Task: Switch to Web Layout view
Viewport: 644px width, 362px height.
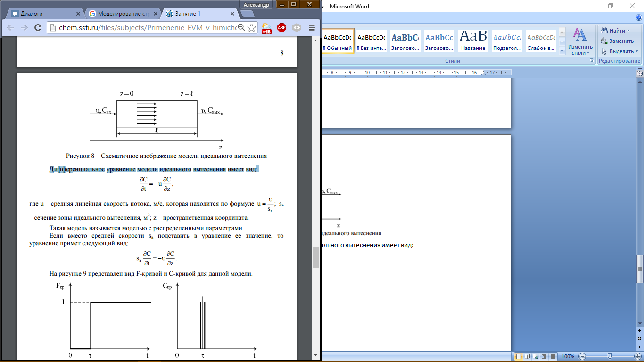Action: click(x=536, y=356)
